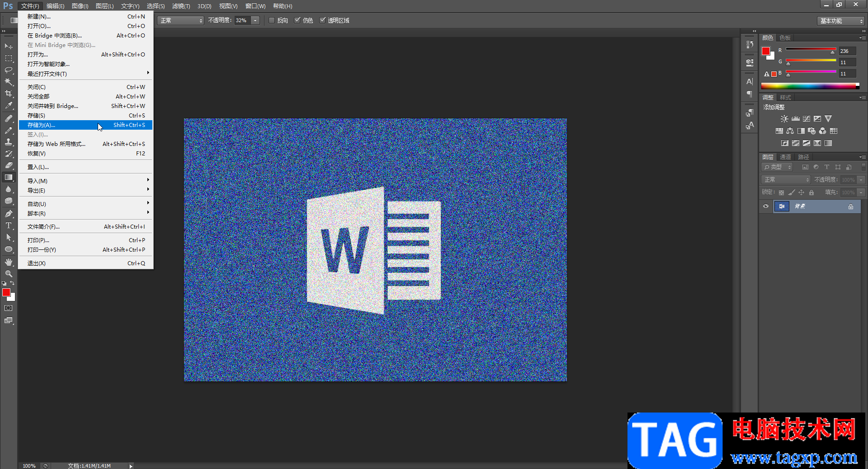Pick the horizontal Type tool
Screen dimensions: 868x469
click(9, 225)
